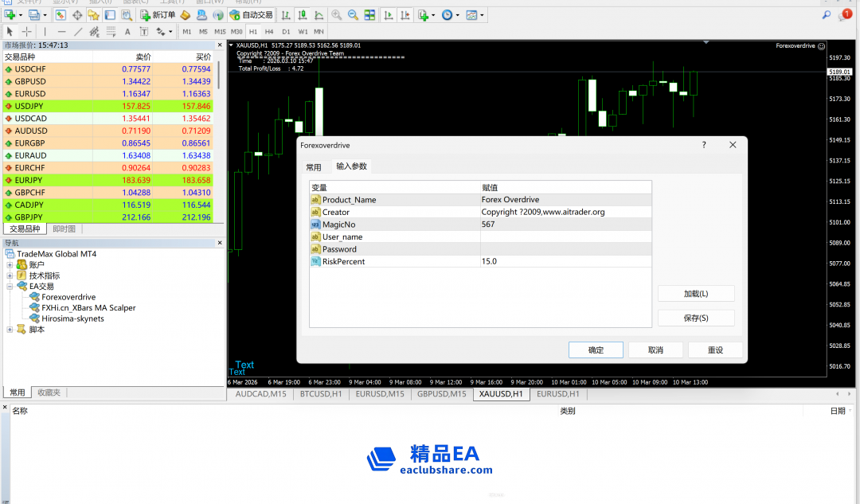Select the text label 'A' drawing tool
The image size is (860, 504).
(x=127, y=32)
